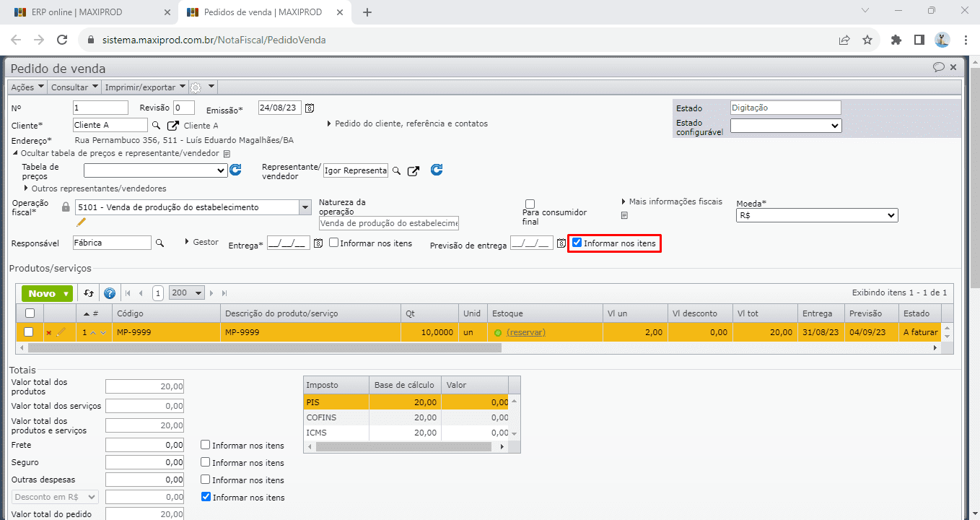Enable Informar nos itens for Entrega

(333, 243)
